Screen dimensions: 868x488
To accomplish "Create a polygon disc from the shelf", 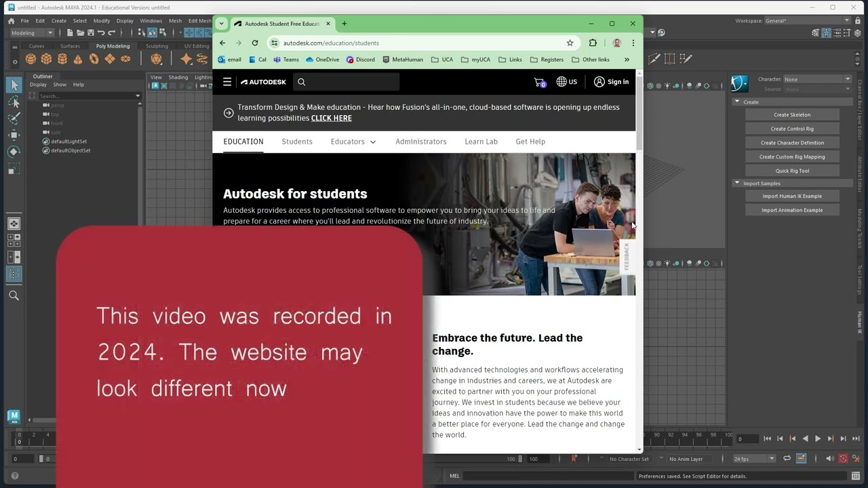I will point(125,59).
